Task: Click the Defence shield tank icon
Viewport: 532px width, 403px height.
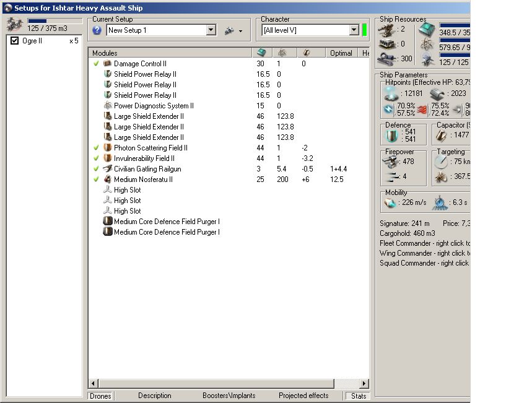Action: click(391, 136)
